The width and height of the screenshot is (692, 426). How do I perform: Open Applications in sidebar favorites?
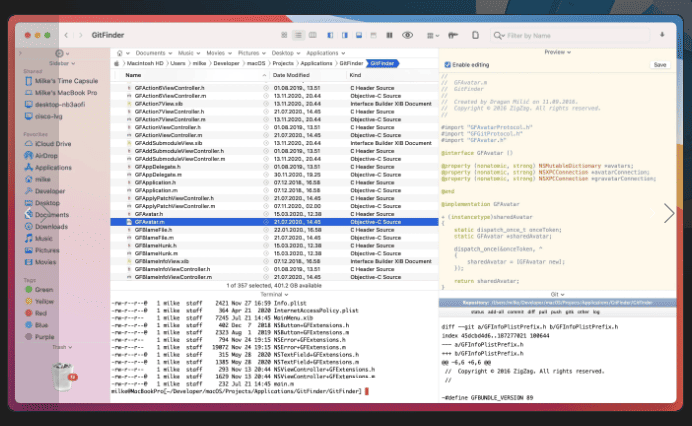48,167
